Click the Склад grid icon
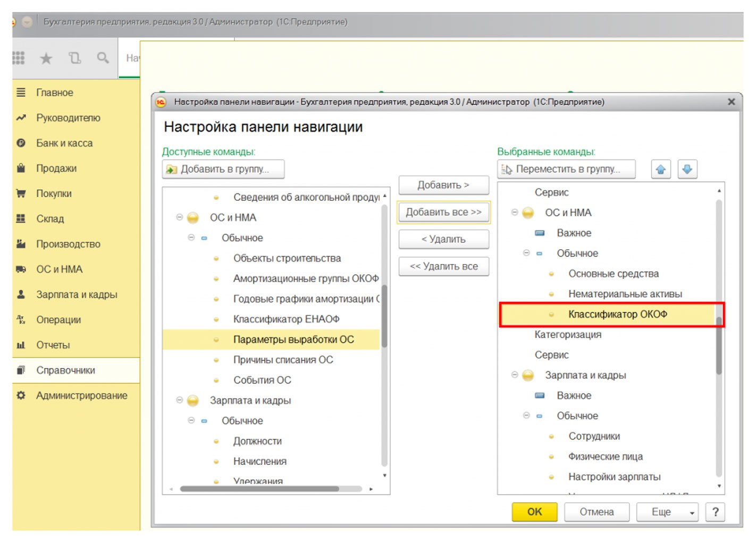The image size is (756, 543). (x=21, y=218)
